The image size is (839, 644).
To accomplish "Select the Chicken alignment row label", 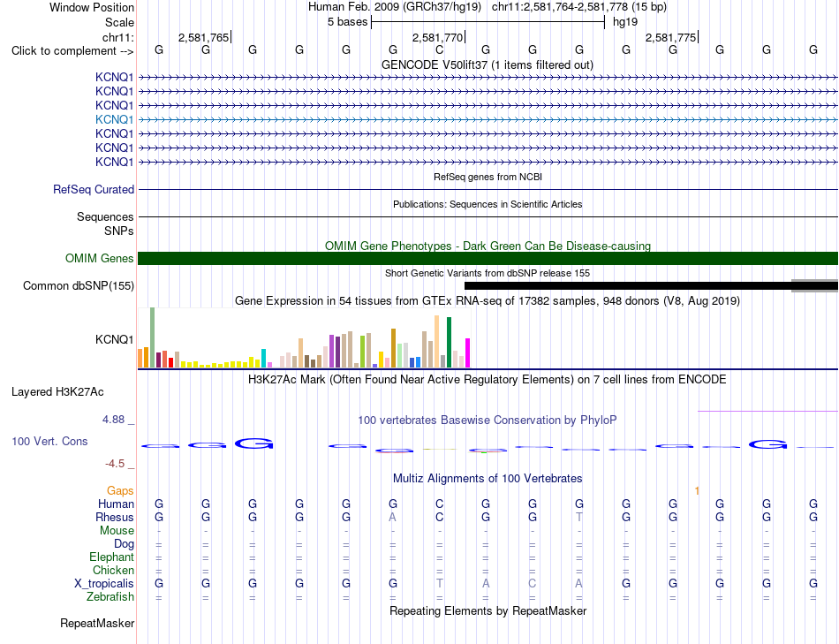I will [x=113, y=570].
